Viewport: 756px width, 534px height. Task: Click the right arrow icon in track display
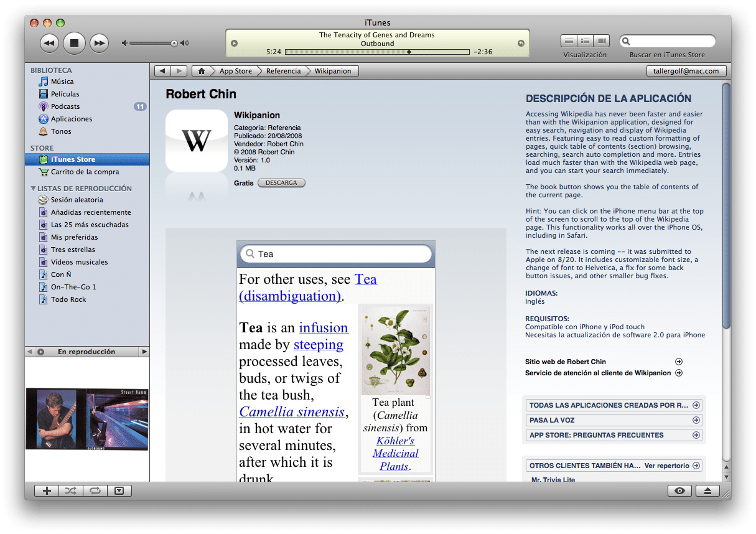coord(521,43)
